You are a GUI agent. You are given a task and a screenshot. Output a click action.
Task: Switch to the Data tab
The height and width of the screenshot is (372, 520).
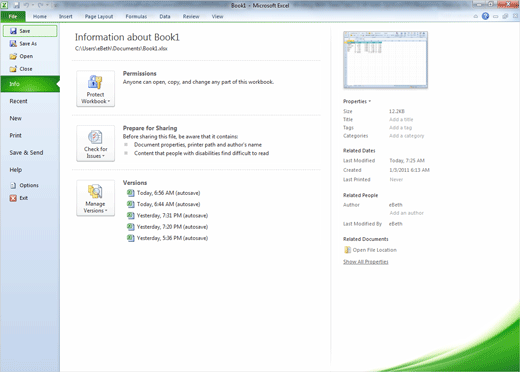[x=165, y=16]
